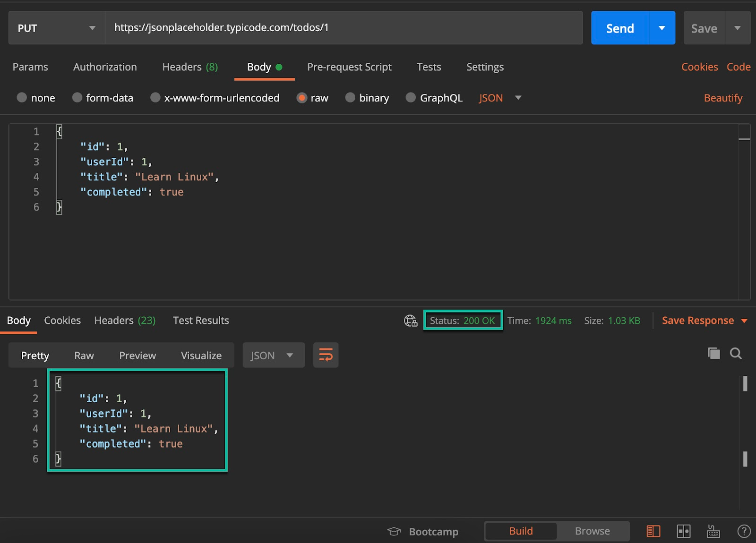Select the GraphQL radio button
Image resolution: width=756 pixels, height=543 pixels.
(411, 98)
